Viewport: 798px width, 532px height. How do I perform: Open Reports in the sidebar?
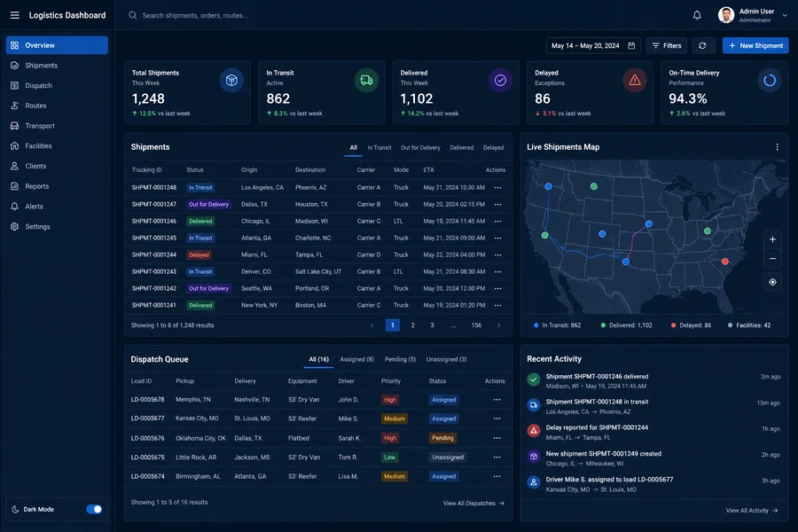(x=57, y=186)
